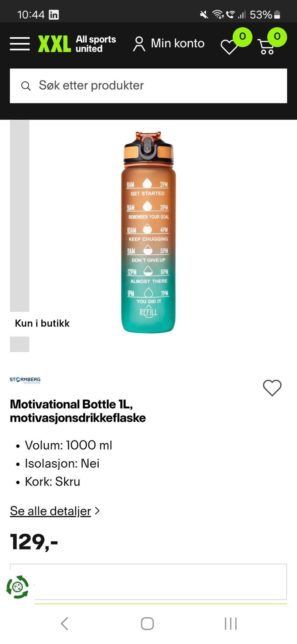Image resolution: width=297 pixels, height=644 pixels.
Task: Tap the XXL All sports united logo
Action: 77,44
